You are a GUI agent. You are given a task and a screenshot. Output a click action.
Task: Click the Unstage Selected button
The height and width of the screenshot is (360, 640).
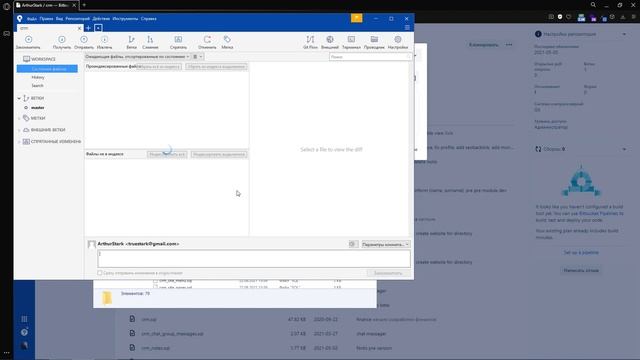[x=216, y=67]
